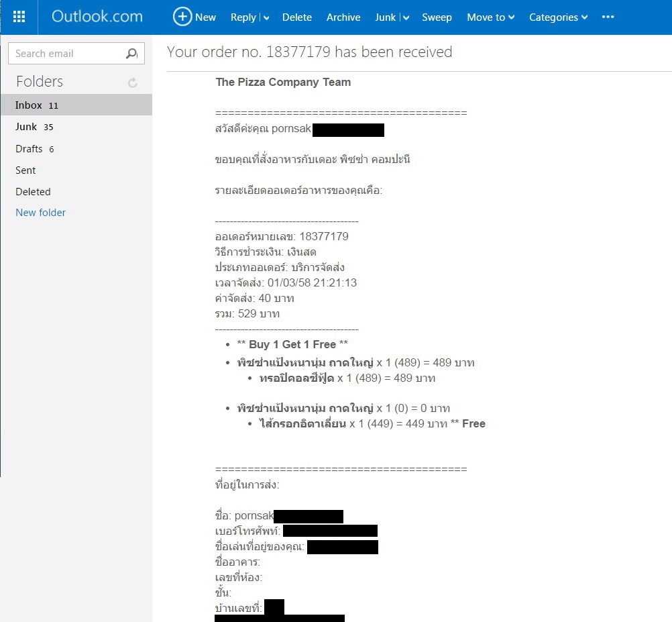
Task: Click the search magnifier icon
Action: pyautogui.click(x=131, y=54)
